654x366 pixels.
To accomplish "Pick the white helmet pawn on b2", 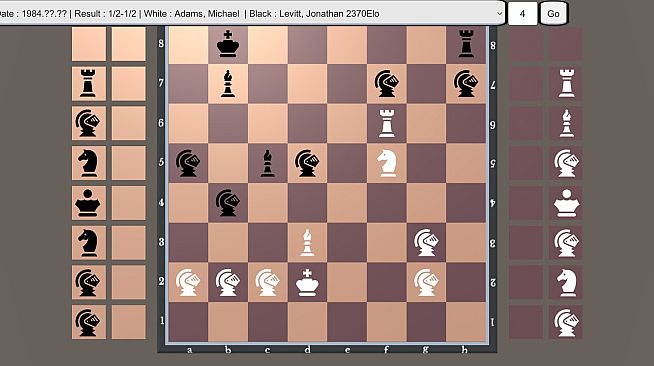I will [x=228, y=282].
